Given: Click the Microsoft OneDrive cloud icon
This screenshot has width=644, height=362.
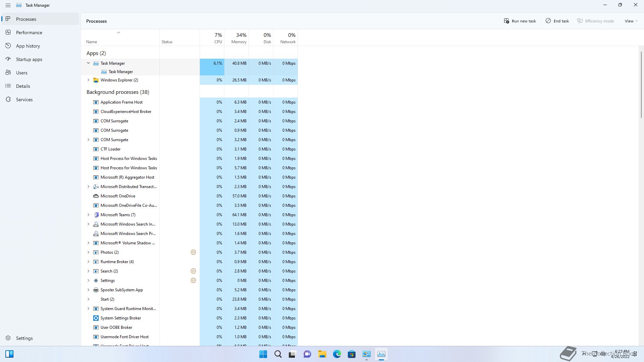Looking at the screenshot, I should (x=96, y=196).
